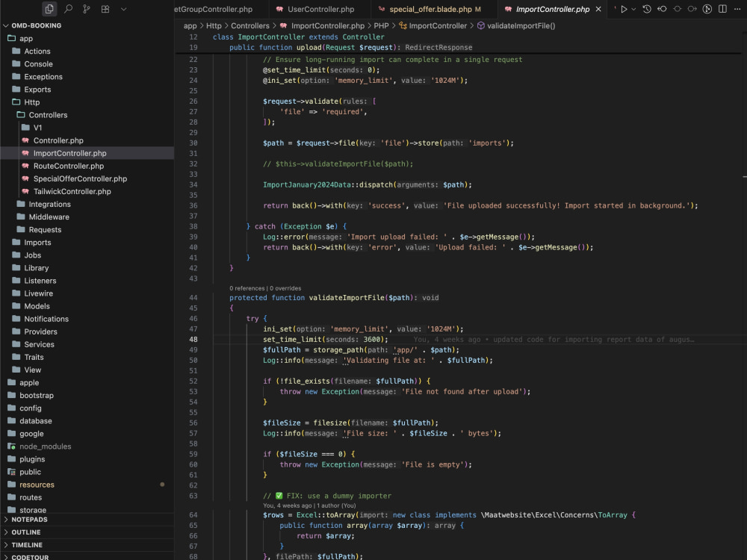
Task: Select the ImportController.php editor tab
Action: pyautogui.click(x=553, y=9)
